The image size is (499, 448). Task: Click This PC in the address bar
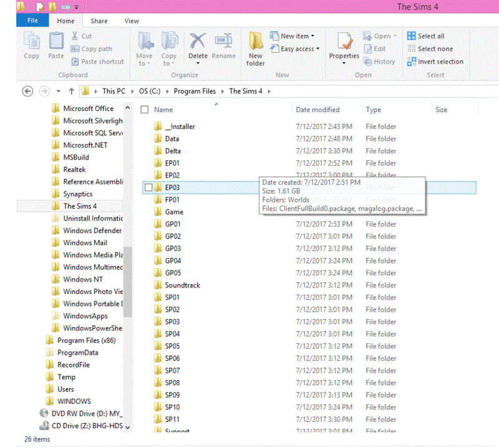coord(114,91)
